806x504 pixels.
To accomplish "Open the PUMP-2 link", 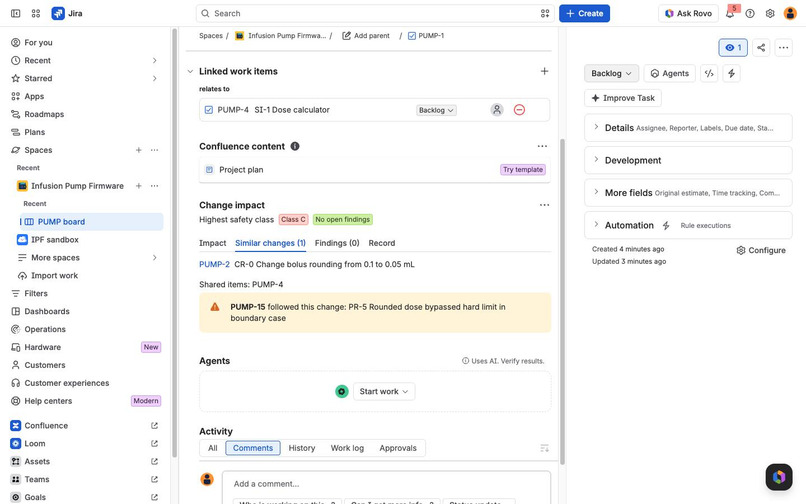I will 214,264.
